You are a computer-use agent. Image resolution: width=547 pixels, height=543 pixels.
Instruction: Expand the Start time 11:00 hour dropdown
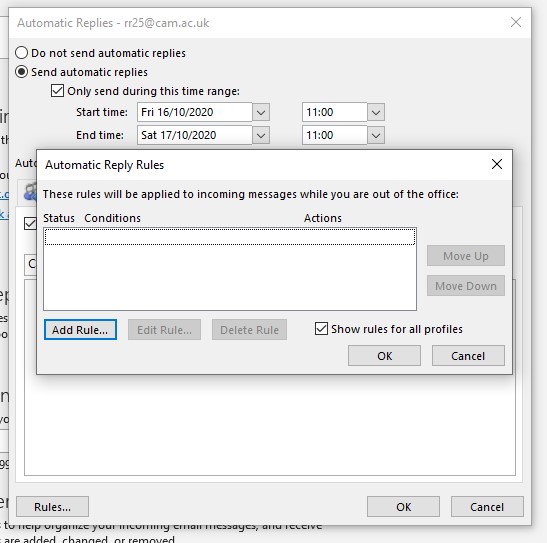(376, 112)
